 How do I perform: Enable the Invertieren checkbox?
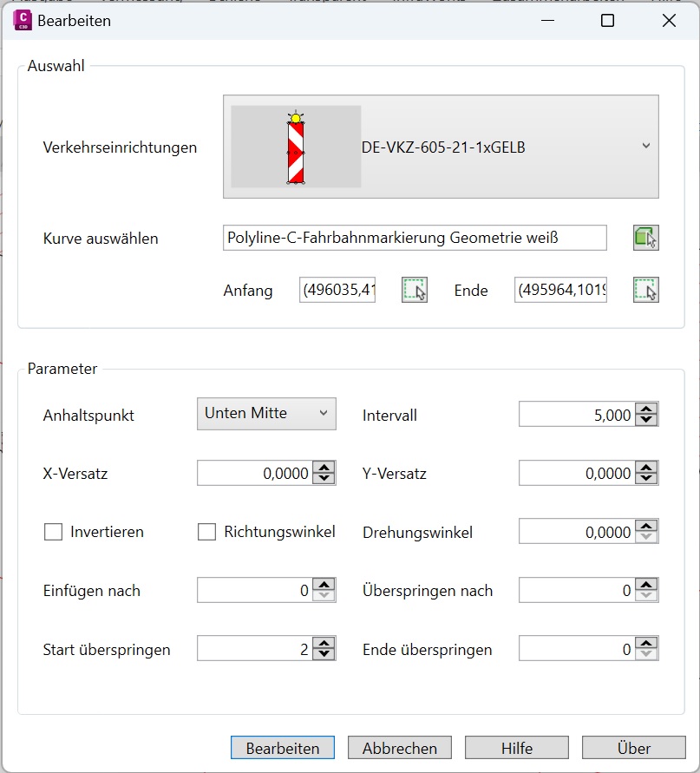(53, 533)
